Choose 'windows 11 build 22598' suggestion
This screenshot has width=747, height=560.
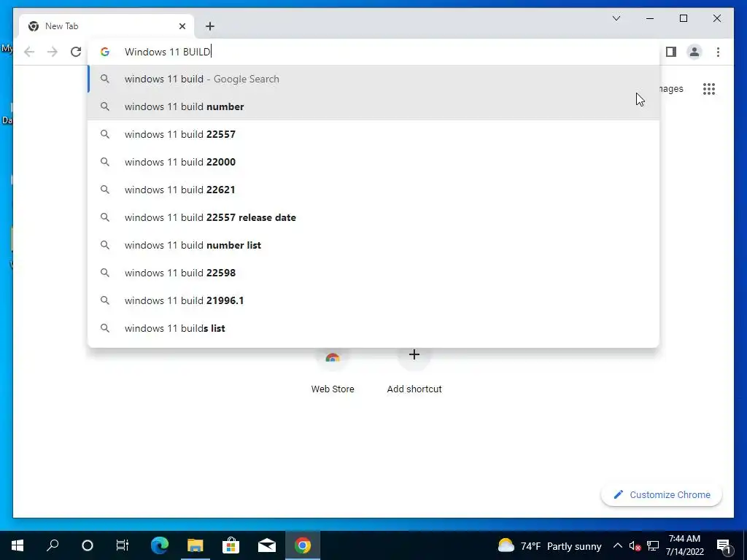click(x=374, y=273)
